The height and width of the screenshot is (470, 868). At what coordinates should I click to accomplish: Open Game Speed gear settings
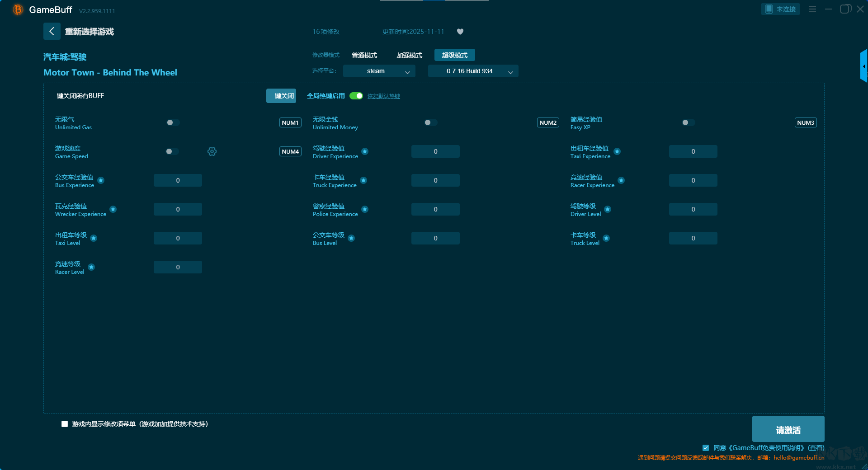212,151
